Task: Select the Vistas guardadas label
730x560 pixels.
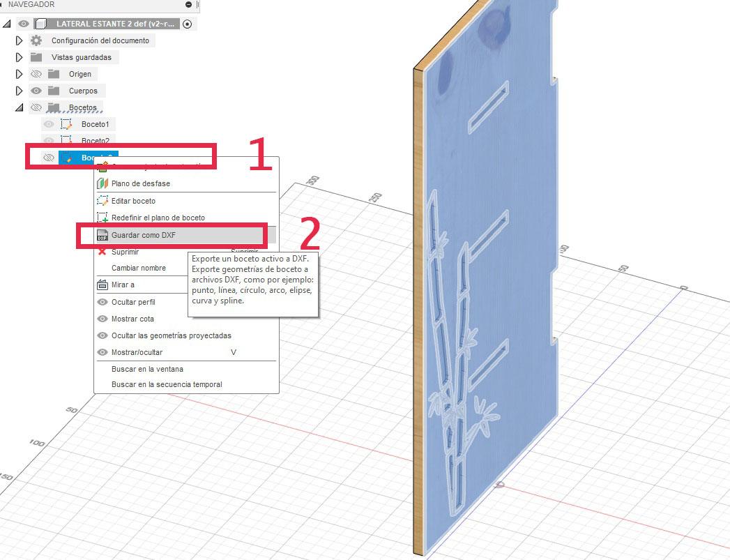Action: click(x=82, y=57)
